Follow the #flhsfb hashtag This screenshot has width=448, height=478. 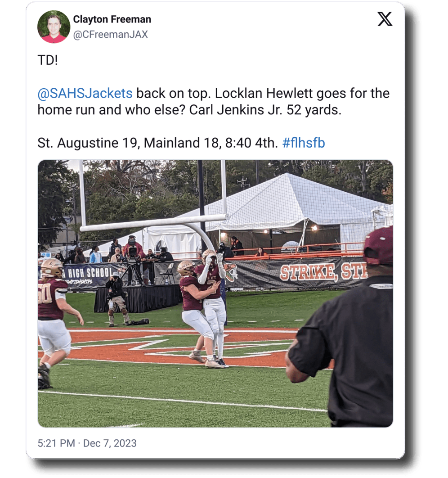[304, 143]
